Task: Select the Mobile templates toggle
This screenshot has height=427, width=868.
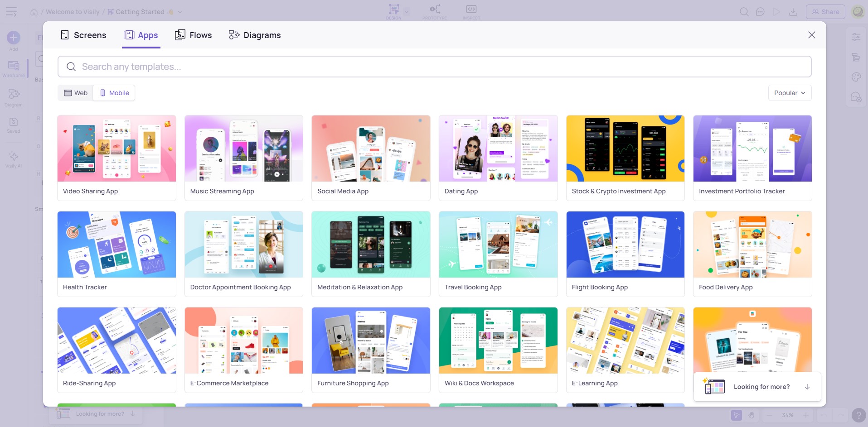Action: [114, 93]
